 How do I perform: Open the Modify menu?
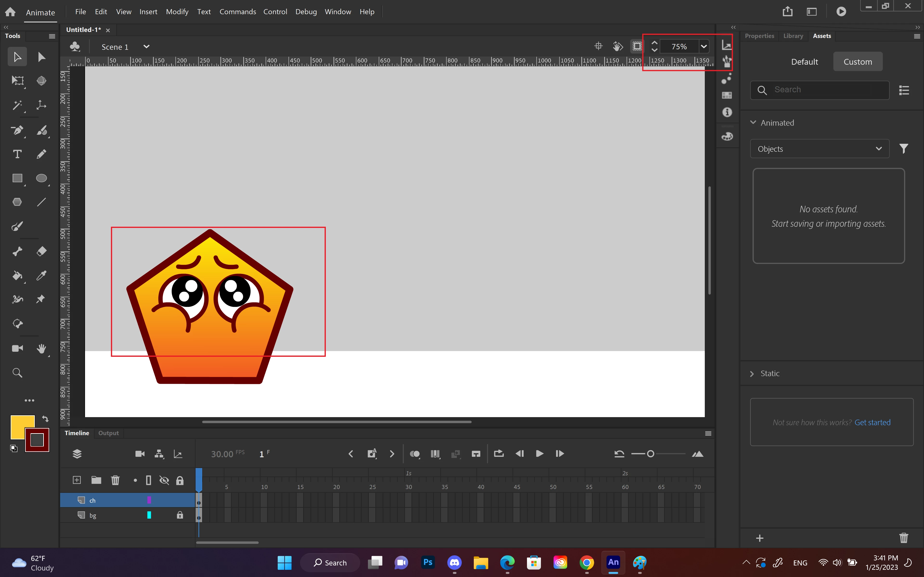pyautogui.click(x=177, y=12)
